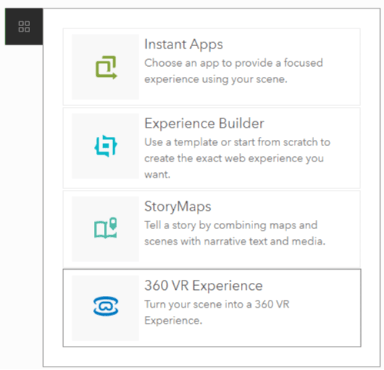The width and height of the screenshot is (384, 370).
Task: Click the green Instant Apps icon
Action: (x=106, y=67)
